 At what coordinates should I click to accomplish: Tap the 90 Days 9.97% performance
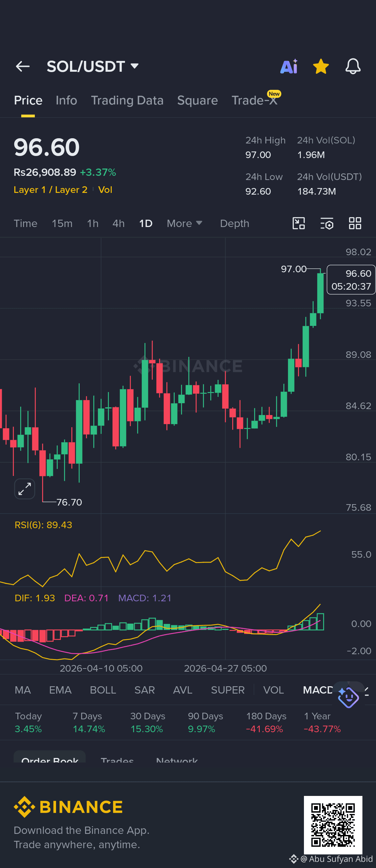coord(205,722)
